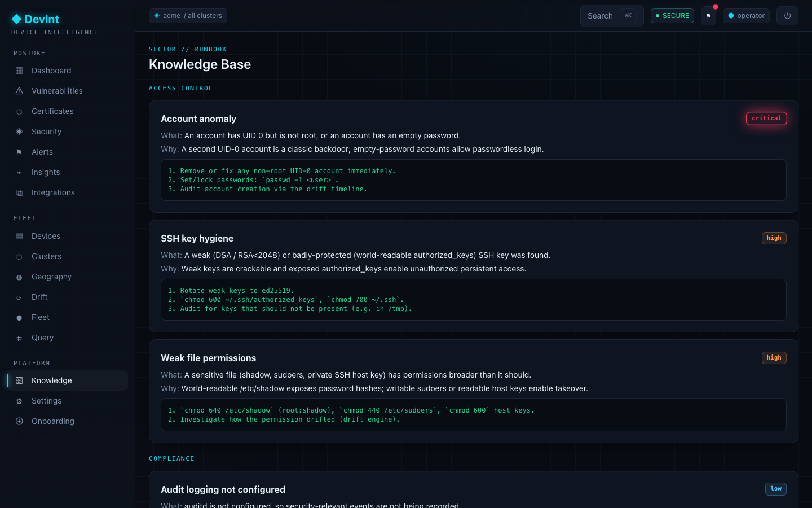
Task: Navigate to Fleet item
Action: pyautogui.click(x=68, y=317)
